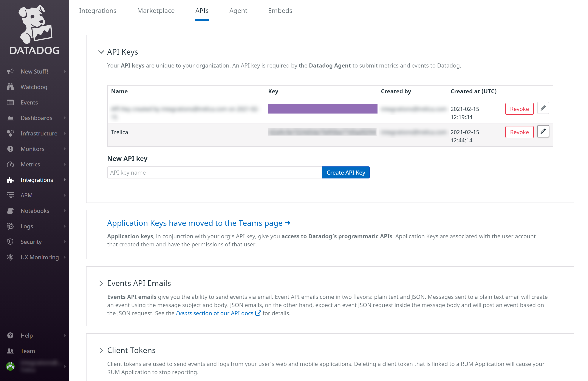Screen dimensions: 588x381
Task: Click the Help question mark icon
Action: click(10, 336)
